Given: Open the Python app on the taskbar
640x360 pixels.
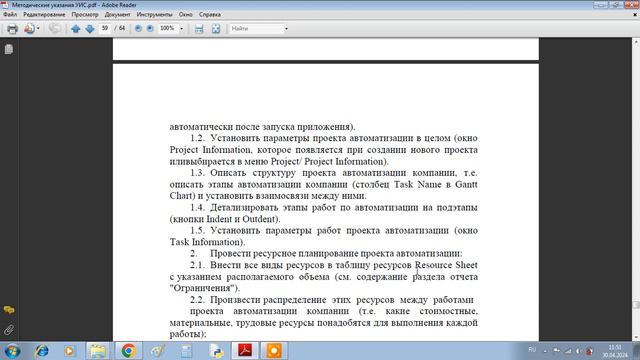Looking at the screenshot, I should [x=217, y=351].
